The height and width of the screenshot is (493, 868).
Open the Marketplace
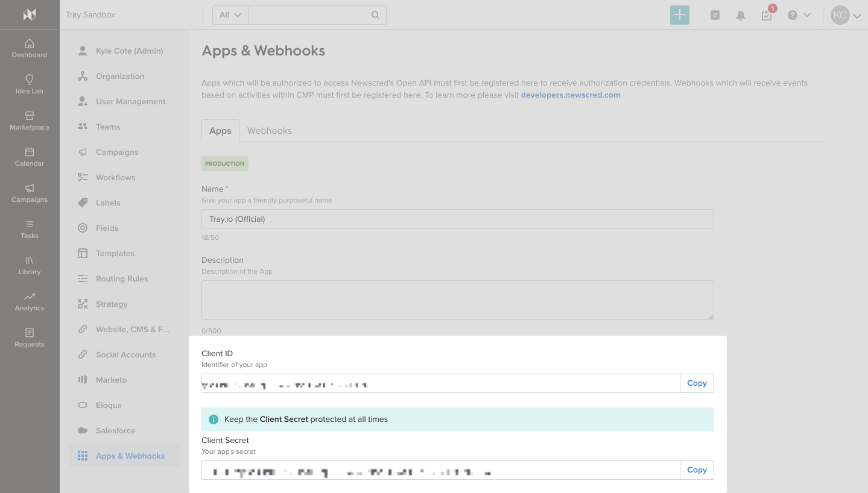click(29, 121)
